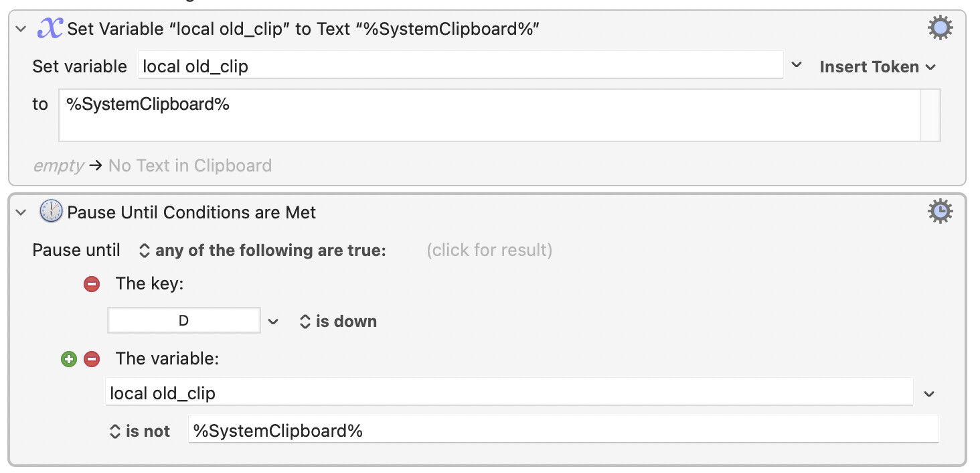This screenshot has width=980, height=473.
Task: Change the 'is down' key state popup
Action: 339,322
